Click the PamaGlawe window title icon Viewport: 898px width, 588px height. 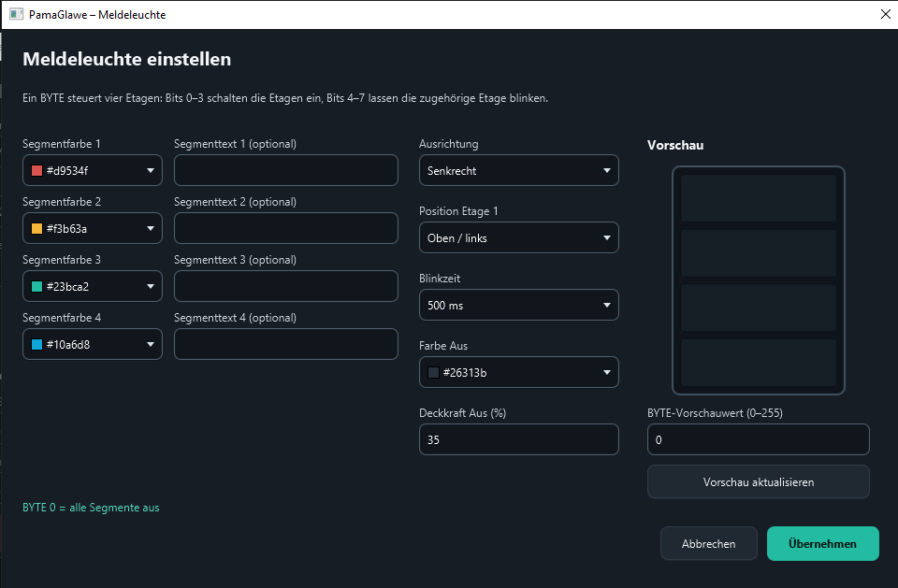click(x=17, y=14)
